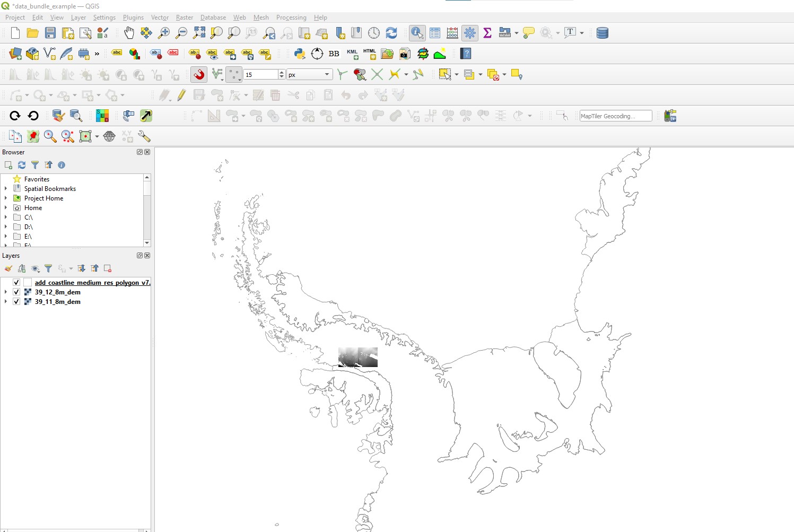
Task: Open the attribute table icon
Action: pos(435,33)
